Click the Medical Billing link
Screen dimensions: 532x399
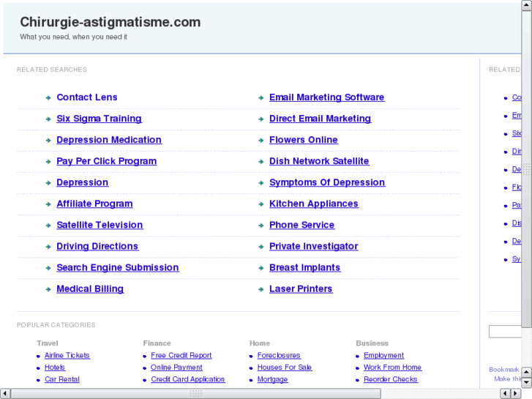(90, 289)
